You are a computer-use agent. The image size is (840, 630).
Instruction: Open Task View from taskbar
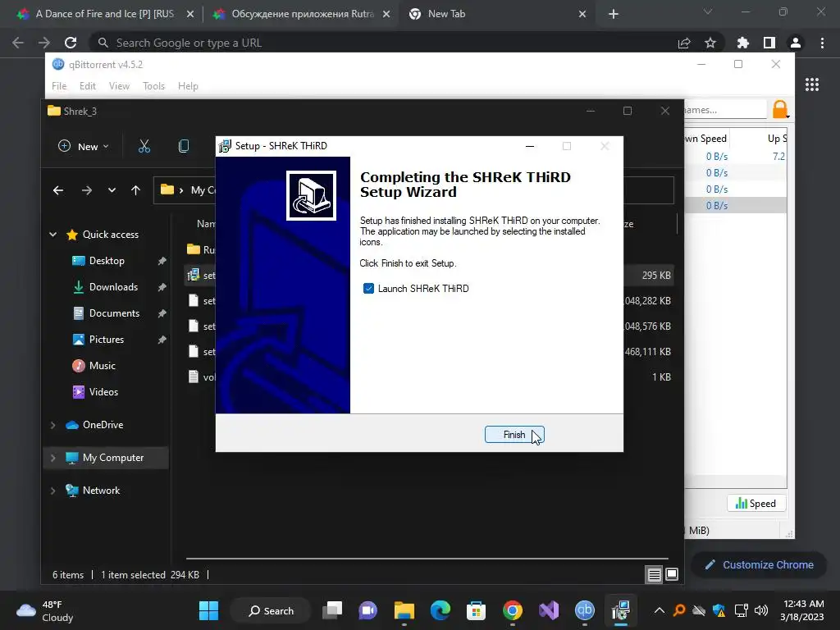[332, 610]
